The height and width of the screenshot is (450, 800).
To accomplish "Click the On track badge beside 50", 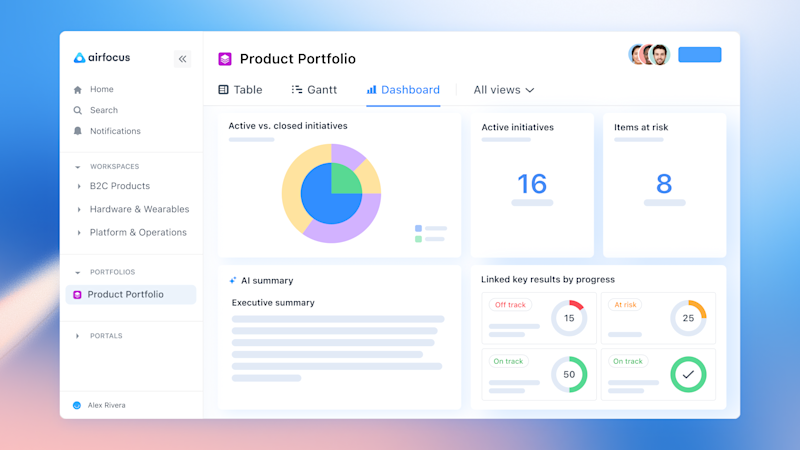I will click(x=508, y=361).
